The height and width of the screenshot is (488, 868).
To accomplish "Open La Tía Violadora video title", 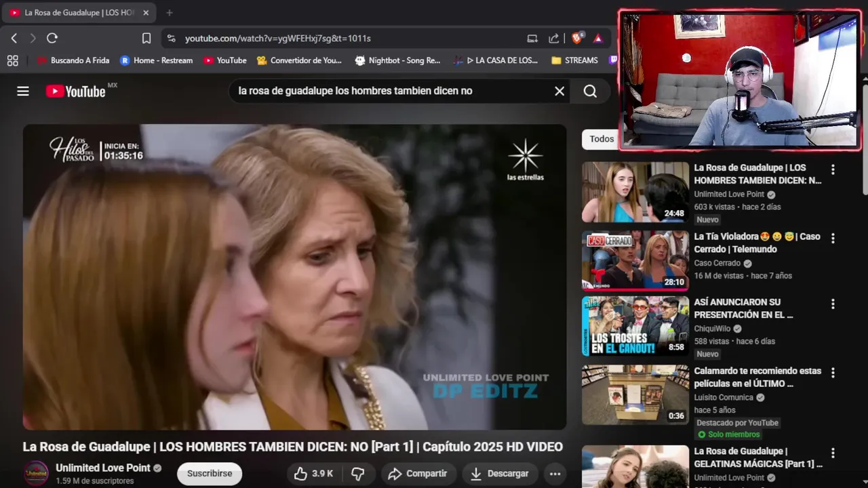I will (x=757, y=243).
